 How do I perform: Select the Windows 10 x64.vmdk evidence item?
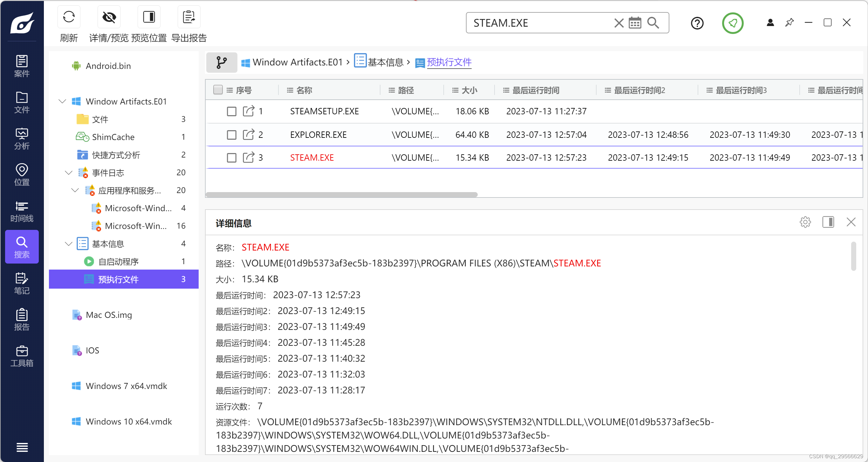click(129, 422)
